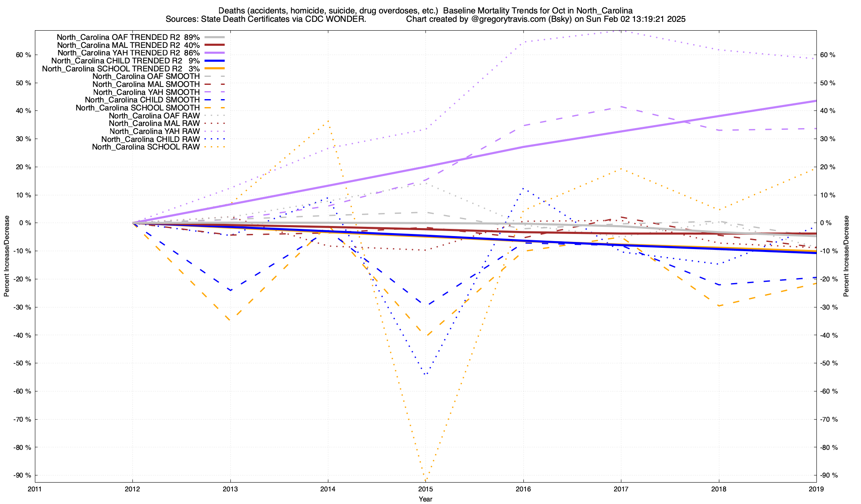Select the YAH TRENDED purple legend line sample
This screenshot has height=504, width=861.
[215, 53]
